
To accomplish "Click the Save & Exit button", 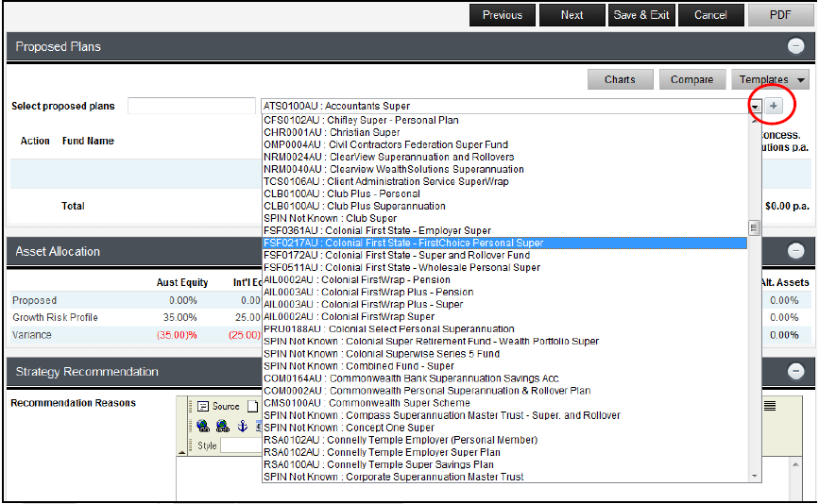I will point(640,15).
